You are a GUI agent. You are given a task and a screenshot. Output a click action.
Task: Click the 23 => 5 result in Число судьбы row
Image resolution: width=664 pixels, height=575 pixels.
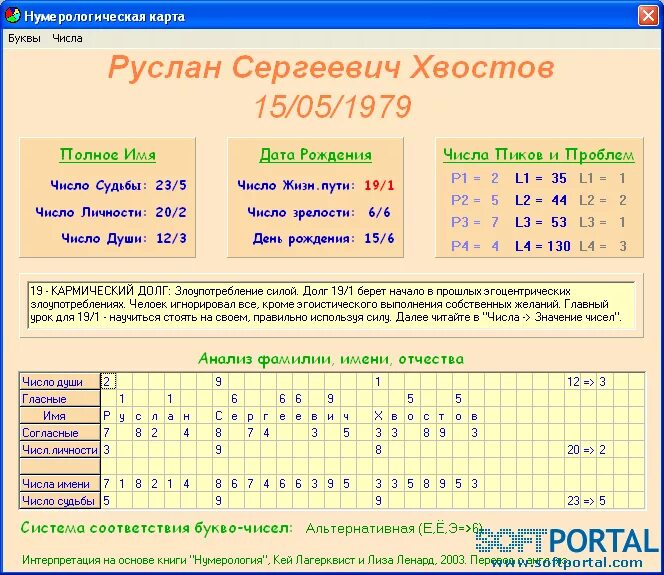pos(587,500)
